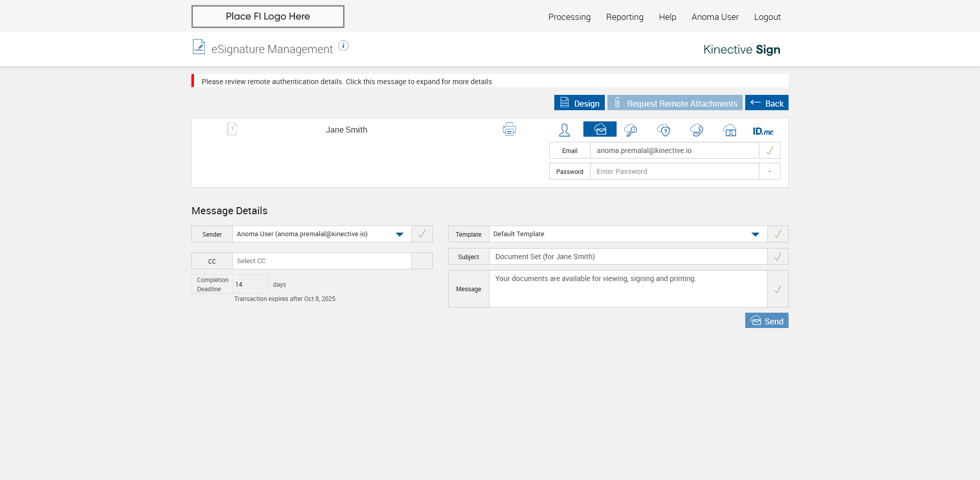
Task: Choose the ID.me authentication option
Action: pyautogui.click(x=763, y=131)
